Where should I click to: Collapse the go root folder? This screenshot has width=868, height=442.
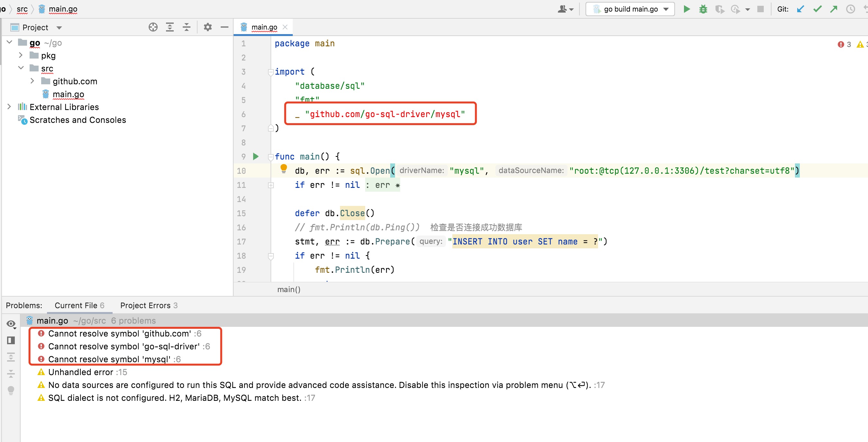[9, 42]
